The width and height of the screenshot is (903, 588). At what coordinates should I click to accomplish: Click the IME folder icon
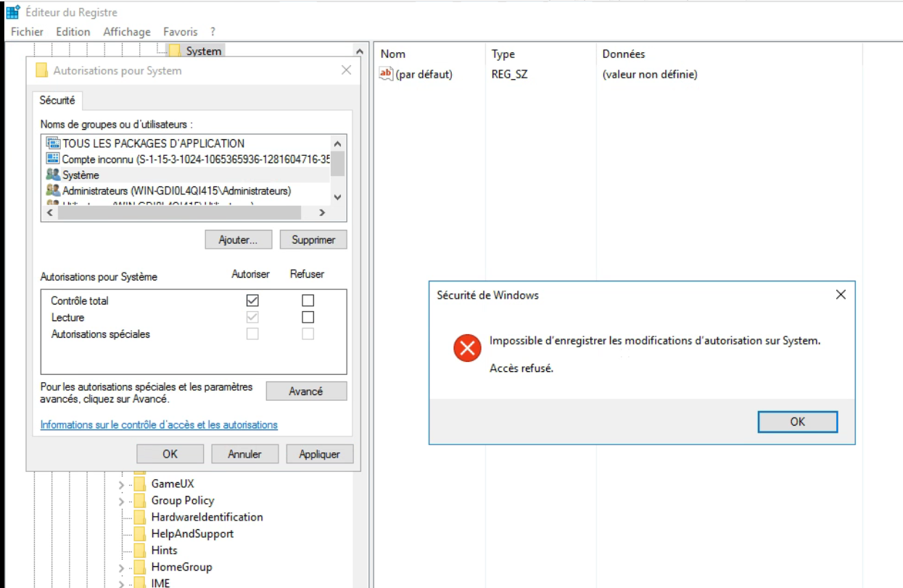pos(139,583)
